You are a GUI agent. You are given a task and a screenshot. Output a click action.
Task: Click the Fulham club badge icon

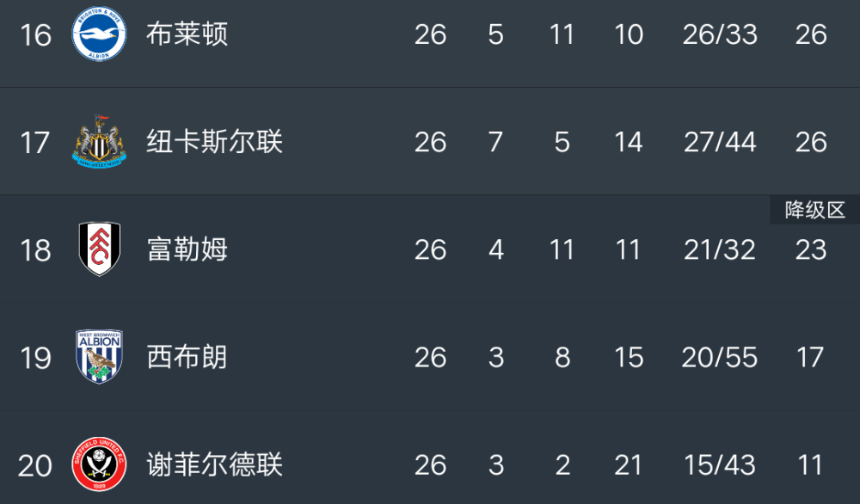tap(99, 249)
